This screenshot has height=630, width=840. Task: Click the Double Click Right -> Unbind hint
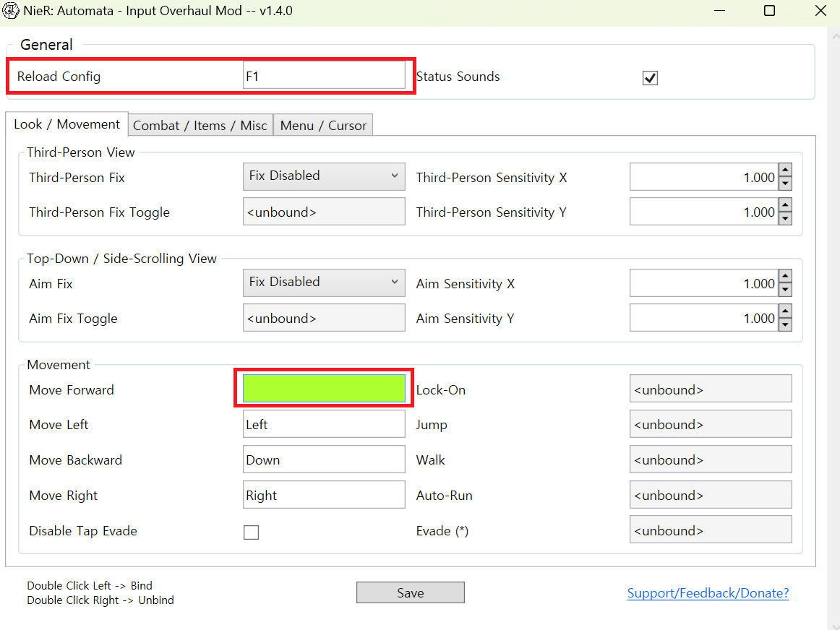pyautogui.click(x=100, y=600)
